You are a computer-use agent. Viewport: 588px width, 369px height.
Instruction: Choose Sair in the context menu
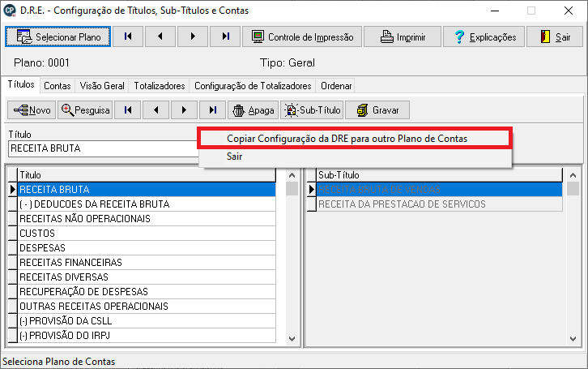point(355,157)
